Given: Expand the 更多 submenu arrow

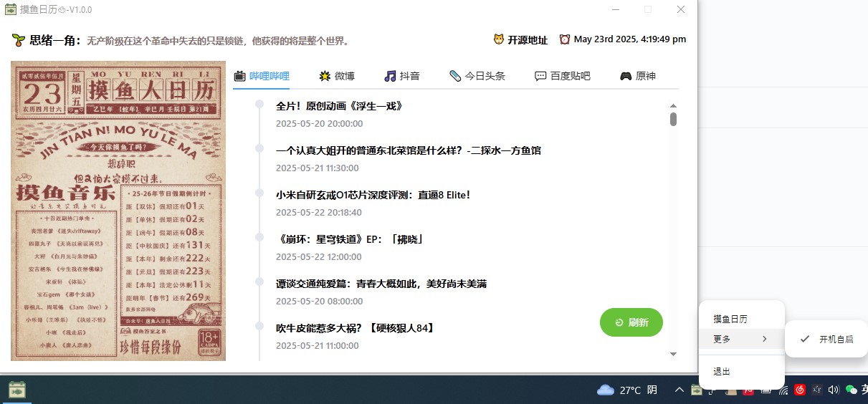Looking at the screenshot, I should coord(765,339).
